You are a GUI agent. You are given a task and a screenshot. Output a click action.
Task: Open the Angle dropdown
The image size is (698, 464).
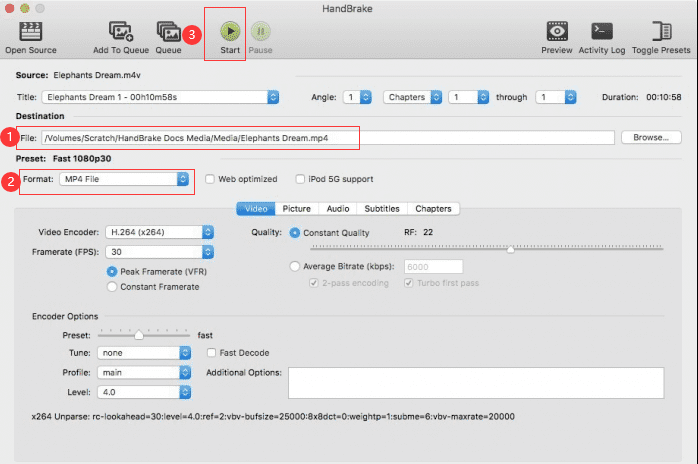click(x=357, y=97)
